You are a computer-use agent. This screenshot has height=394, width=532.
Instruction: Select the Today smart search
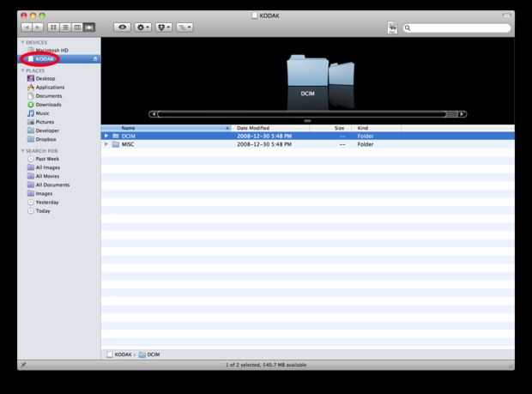tap(39, 211)
